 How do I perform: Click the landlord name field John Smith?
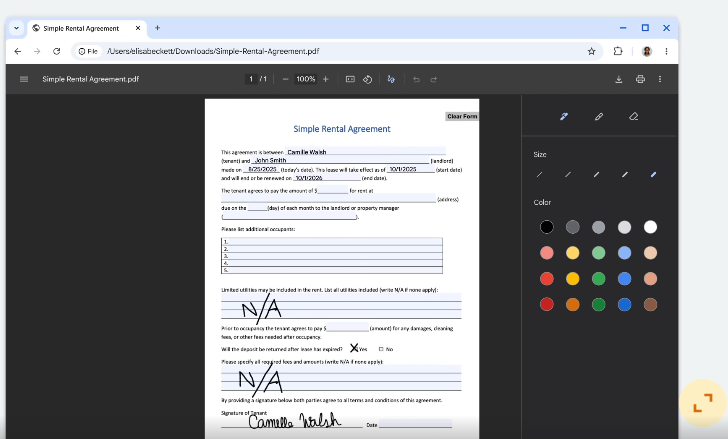[340, 160]
